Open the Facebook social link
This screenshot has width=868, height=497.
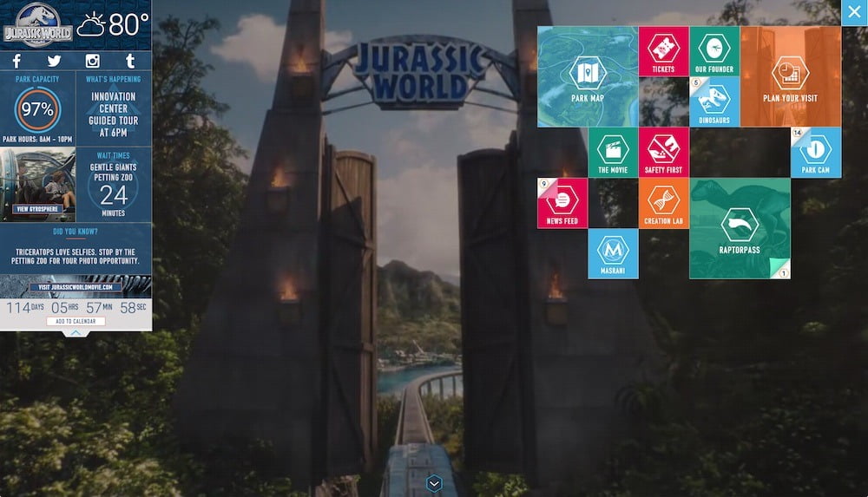(x=17, y=61)
